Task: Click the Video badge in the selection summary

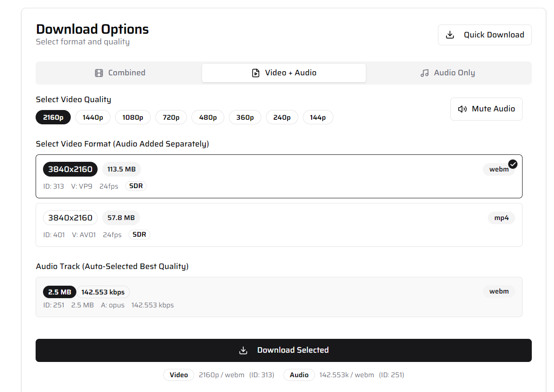Action: click(179, 375)
